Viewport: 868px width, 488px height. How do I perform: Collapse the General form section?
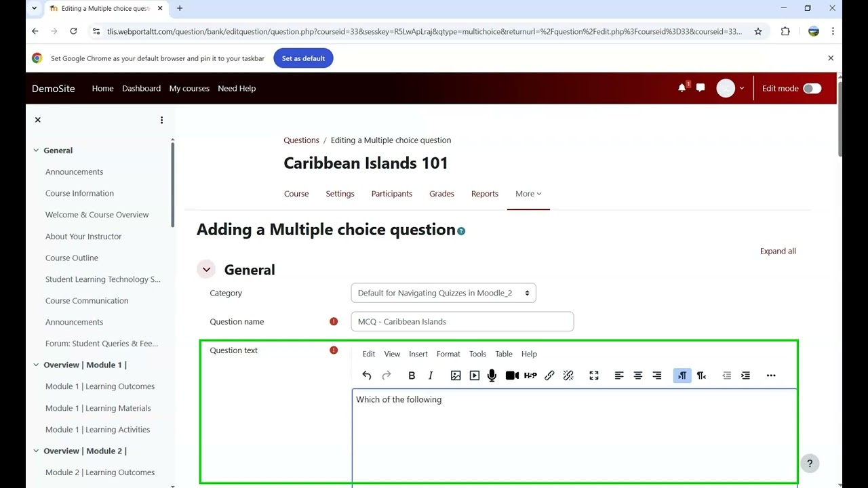coord(207,270)
